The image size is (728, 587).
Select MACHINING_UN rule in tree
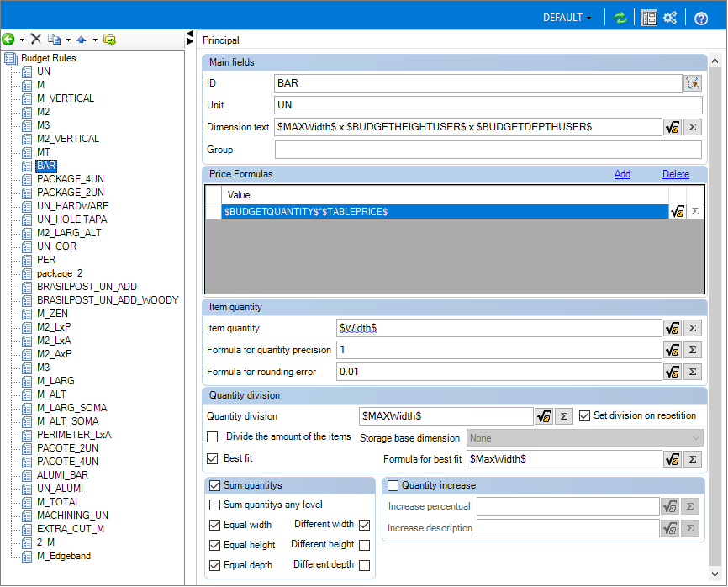[x=72, y=516]
